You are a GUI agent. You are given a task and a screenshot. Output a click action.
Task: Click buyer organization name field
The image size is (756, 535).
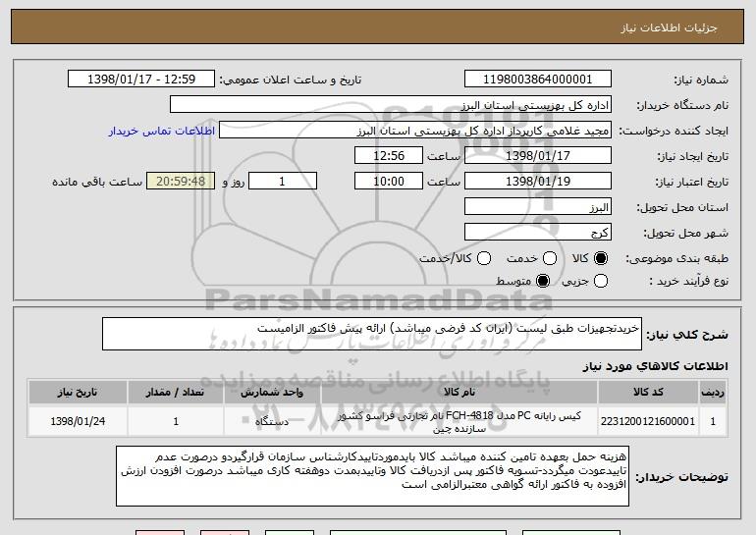(391, 105)
